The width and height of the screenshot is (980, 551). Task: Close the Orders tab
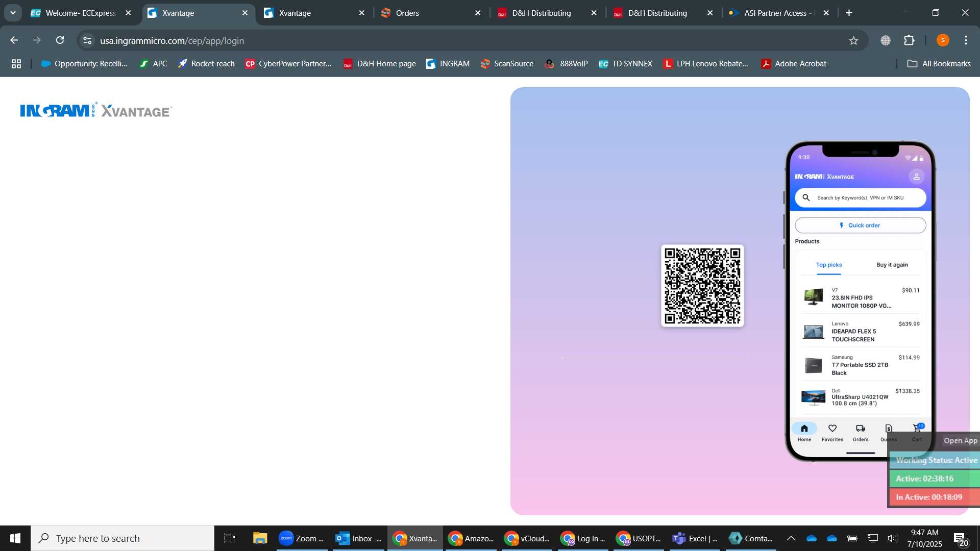(x=478, y=13)
